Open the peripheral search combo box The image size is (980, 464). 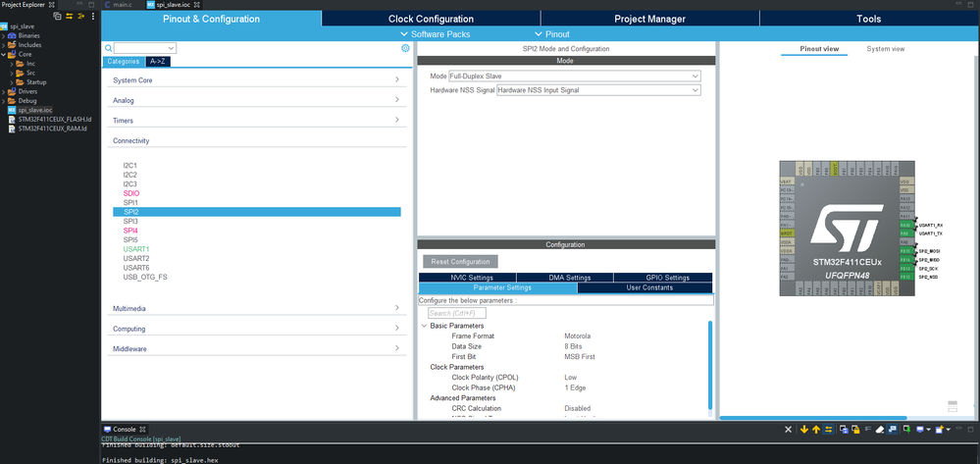pyautogui.click(x=145, y=48)
